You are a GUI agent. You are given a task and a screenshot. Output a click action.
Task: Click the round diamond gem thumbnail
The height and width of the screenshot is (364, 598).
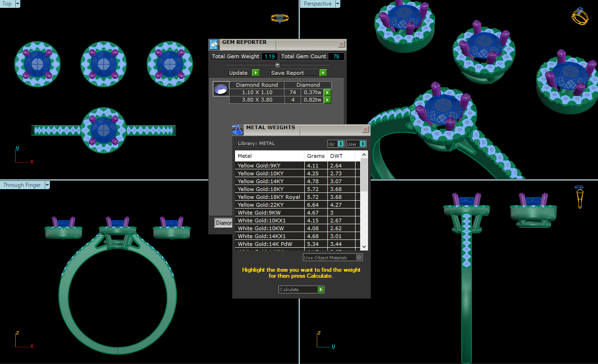tap(221, 89)
